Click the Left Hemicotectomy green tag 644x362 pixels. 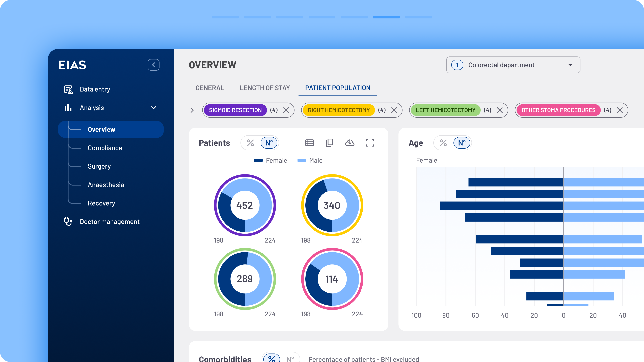pyautogui.click(x=445, y=110)
